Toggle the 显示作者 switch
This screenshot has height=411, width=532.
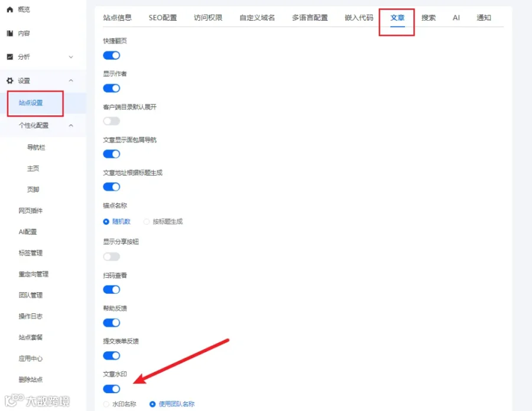[x=112, y=88]
